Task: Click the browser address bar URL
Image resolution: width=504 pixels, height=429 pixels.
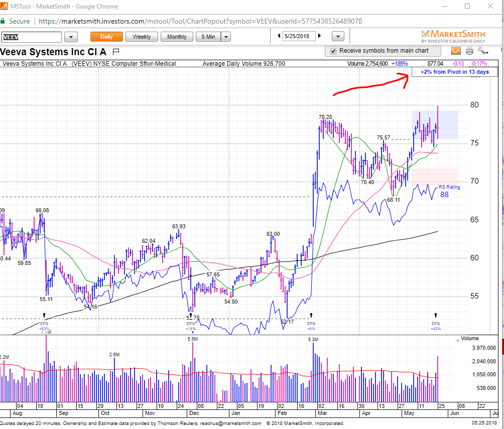Action: (200, 21)
